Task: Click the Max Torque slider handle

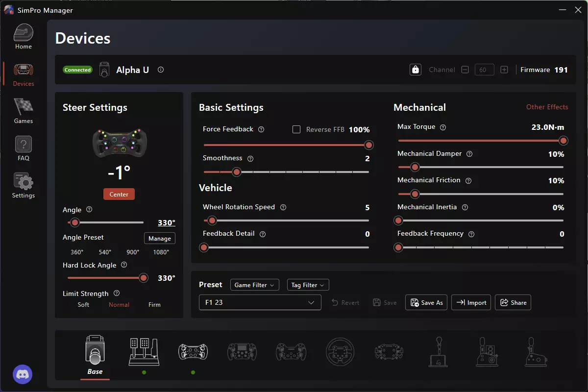Action: pyautogui.click(x=563, y=141)
